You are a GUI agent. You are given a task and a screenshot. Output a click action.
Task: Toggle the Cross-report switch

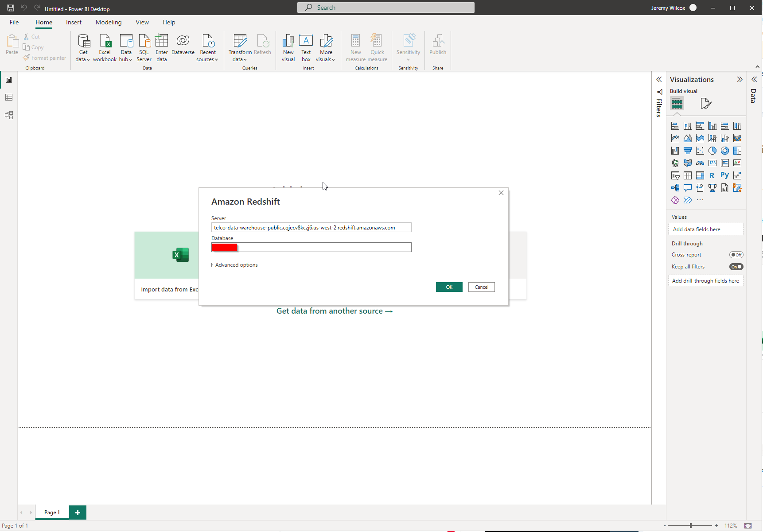(x=736, y=255)
